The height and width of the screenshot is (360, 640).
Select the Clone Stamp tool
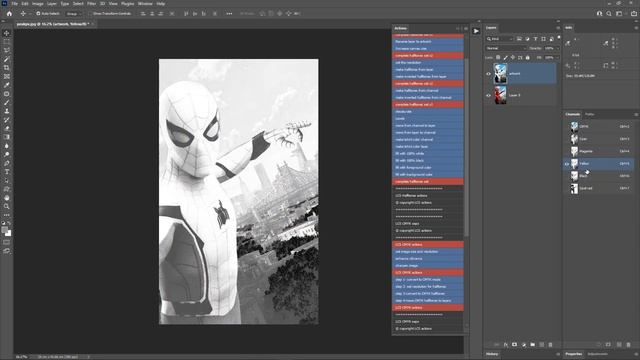tap(7, 111)
